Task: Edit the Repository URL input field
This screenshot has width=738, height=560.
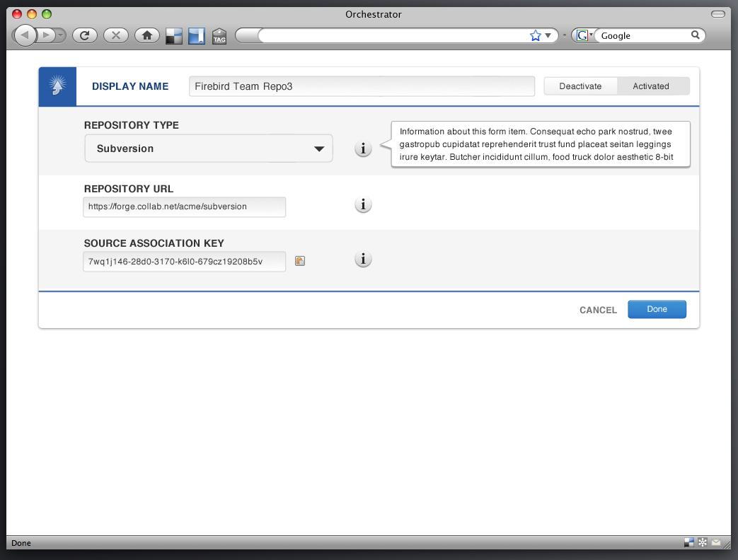Action: point(185,207)
